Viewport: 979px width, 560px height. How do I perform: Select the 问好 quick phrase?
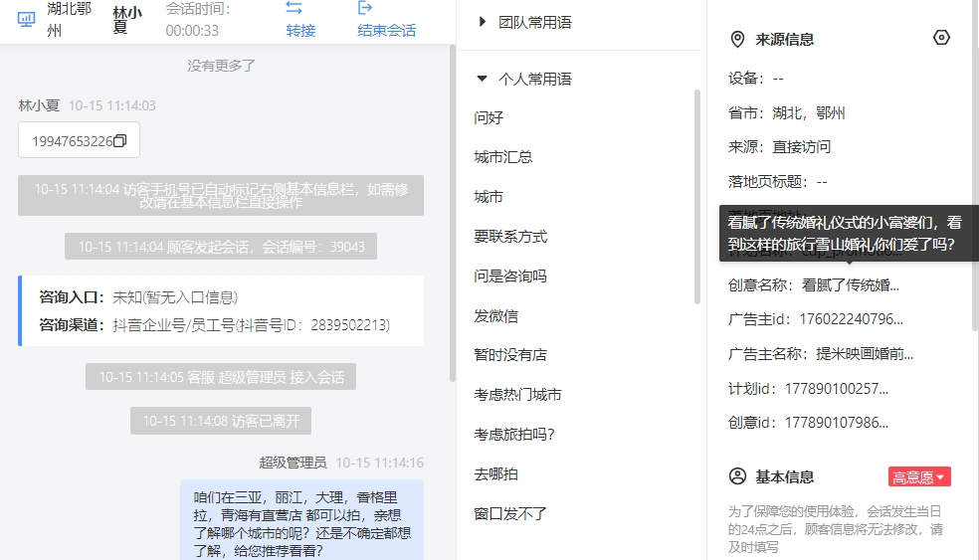click(489, 117)
